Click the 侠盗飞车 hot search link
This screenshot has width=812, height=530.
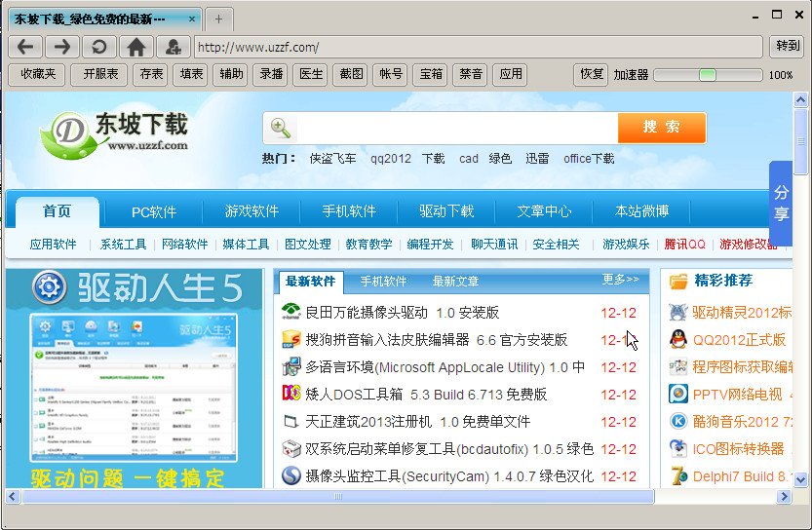tap(332, 159)
